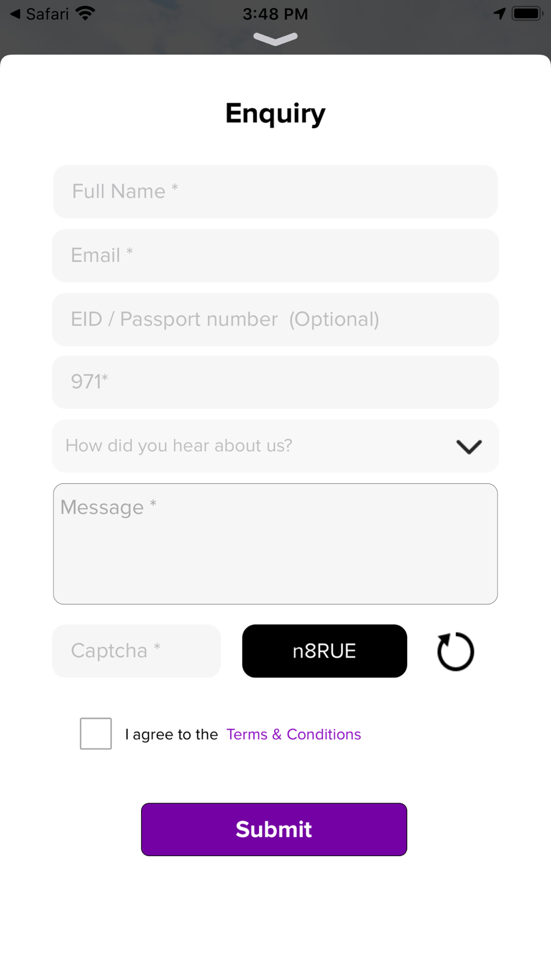Click the dropdown's down chevron arrow
The height and width of the screenshot is (980, 551).
tap(468, 446)
